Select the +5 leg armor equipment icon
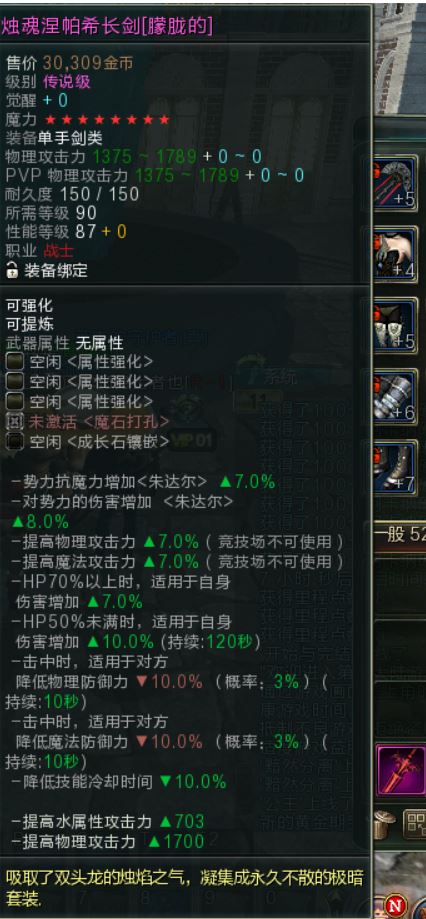 click(x=396, y=325)
